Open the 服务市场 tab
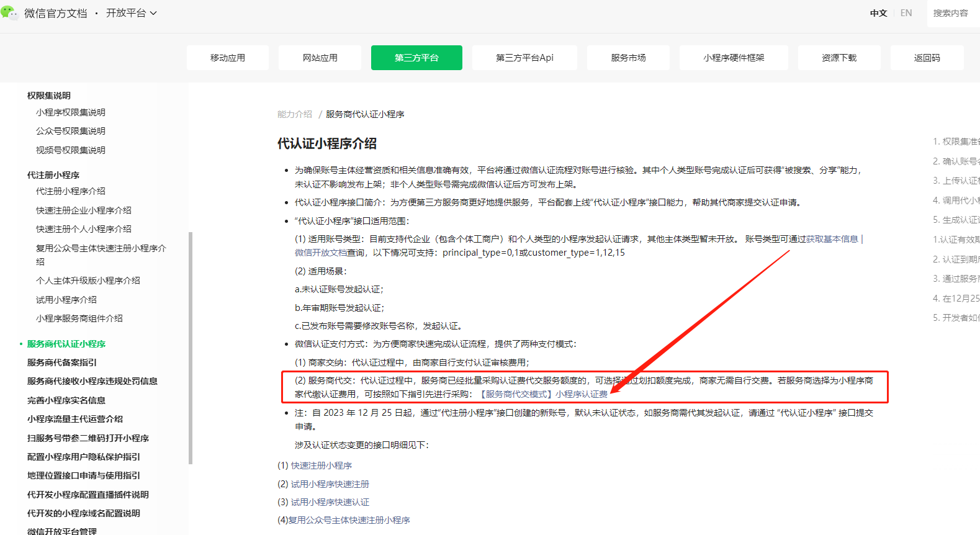 (628, 58)
